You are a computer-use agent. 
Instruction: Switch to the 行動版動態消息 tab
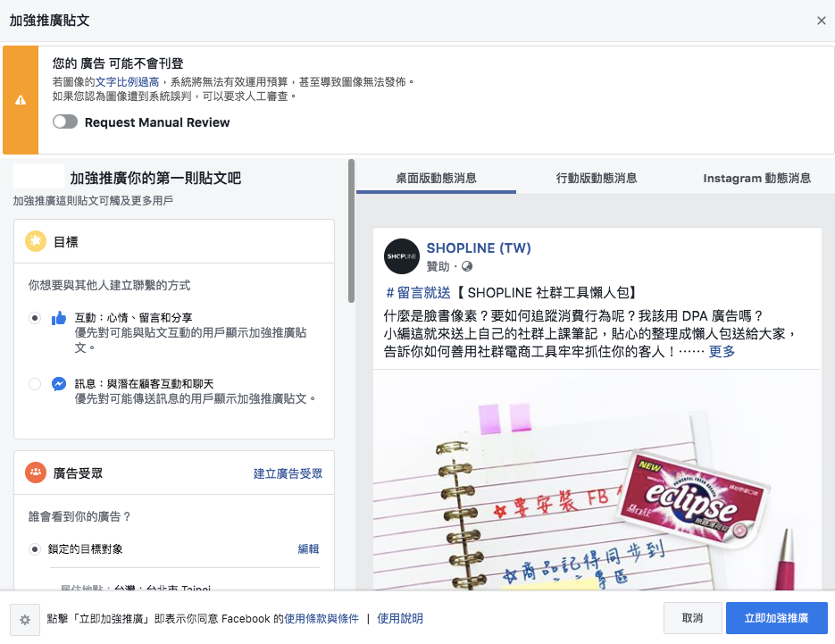tap(597, 178)
